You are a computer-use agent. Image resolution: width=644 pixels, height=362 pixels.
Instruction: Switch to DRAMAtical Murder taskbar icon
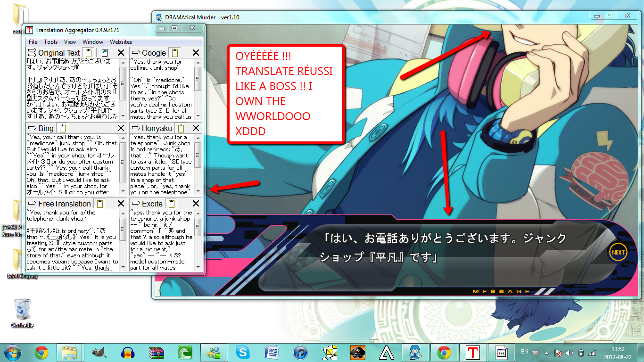pos(415,353)
